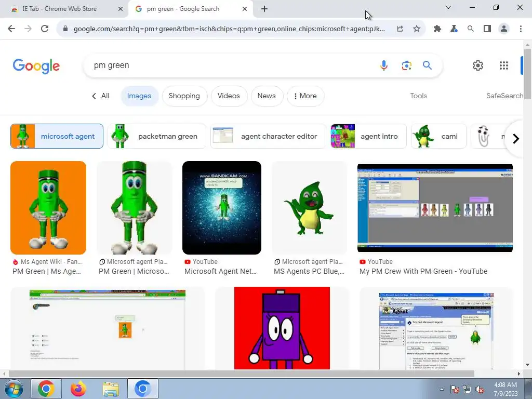
Task: Click the toolbar search magnifier icon
Action: tap(471, 29)
